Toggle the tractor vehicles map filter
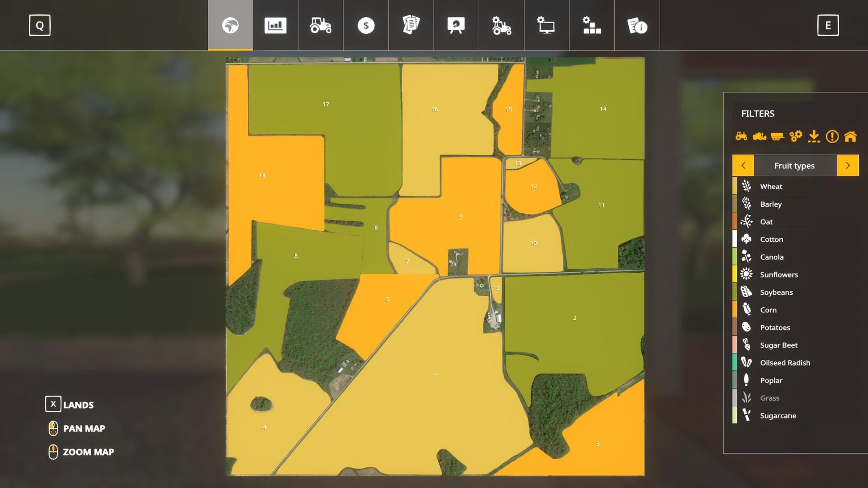868x488 pixels. (x=741, y=136)
